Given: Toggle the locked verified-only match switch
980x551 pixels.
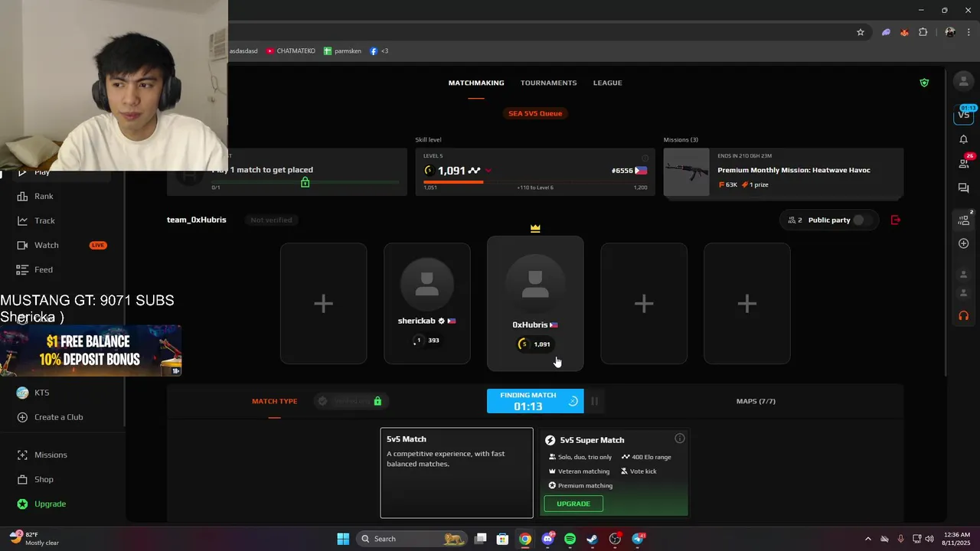Looking at the screenshot, I should (x=351, y=401).
